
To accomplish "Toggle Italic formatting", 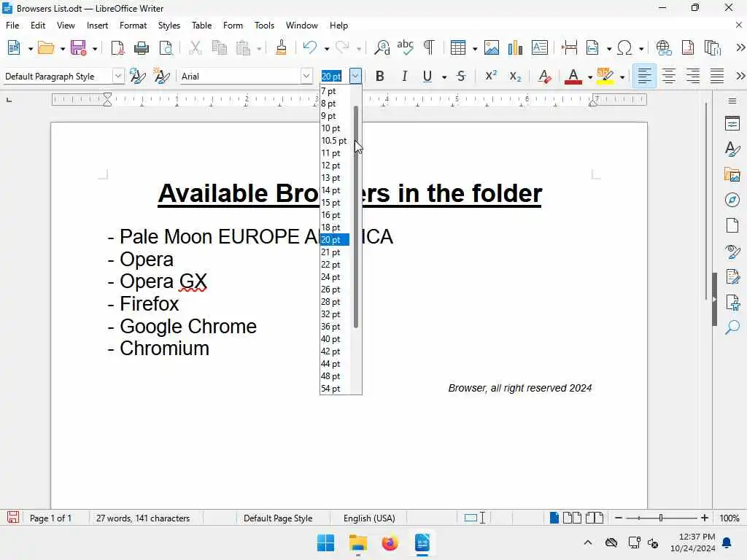I will pyautogui.click(x=404, y=76).
